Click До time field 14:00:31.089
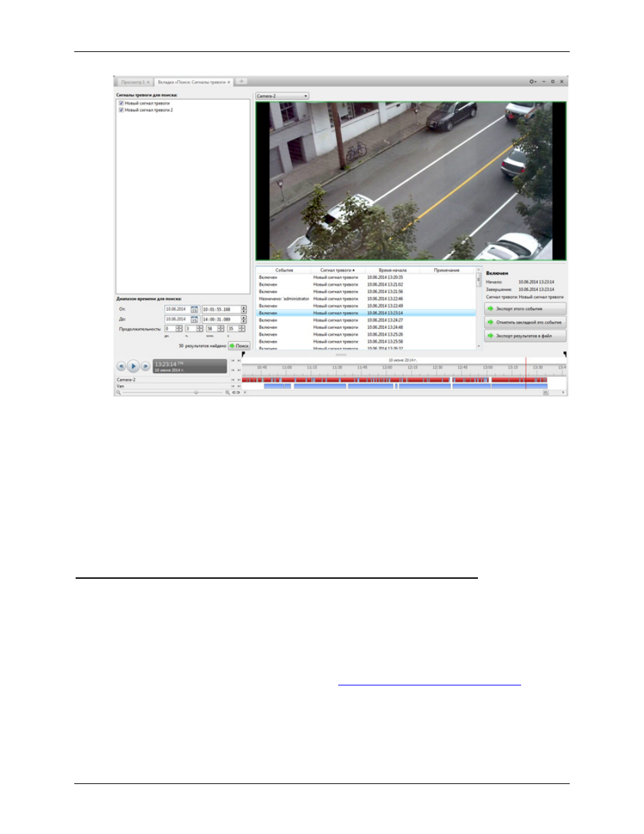The height and width of the screenshot is (834, 644). (x=221, y=319)
